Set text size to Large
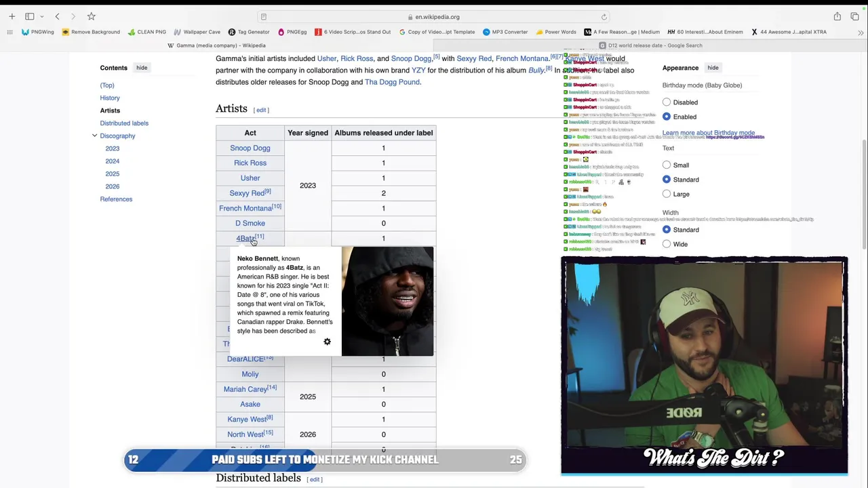Screen dimensions: 868x488 (x=667, y=194)
